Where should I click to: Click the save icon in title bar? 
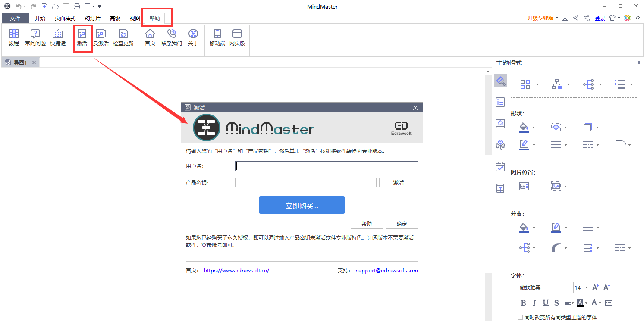click(x=66, y=6)
